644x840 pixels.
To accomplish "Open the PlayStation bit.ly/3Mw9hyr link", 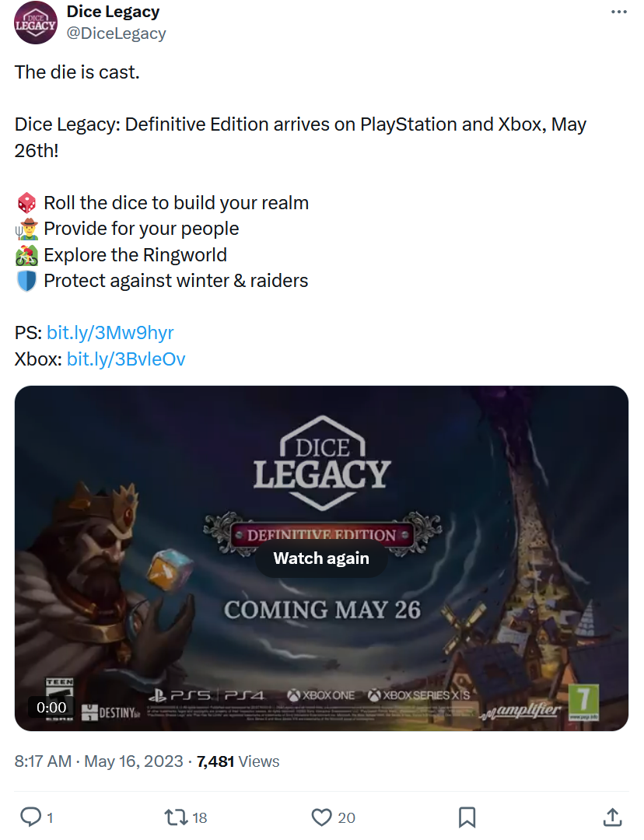I will (110, 333).
